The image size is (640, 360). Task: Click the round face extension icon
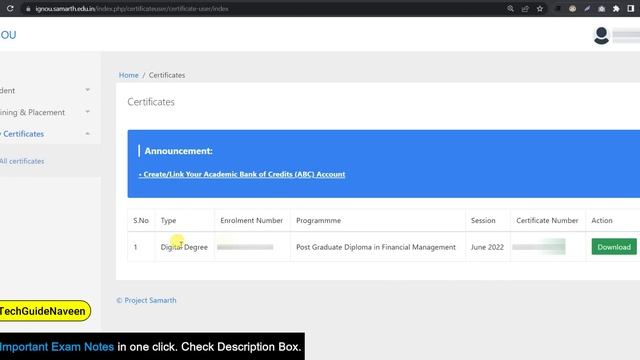pyautogui.click(x=572, y=9)
